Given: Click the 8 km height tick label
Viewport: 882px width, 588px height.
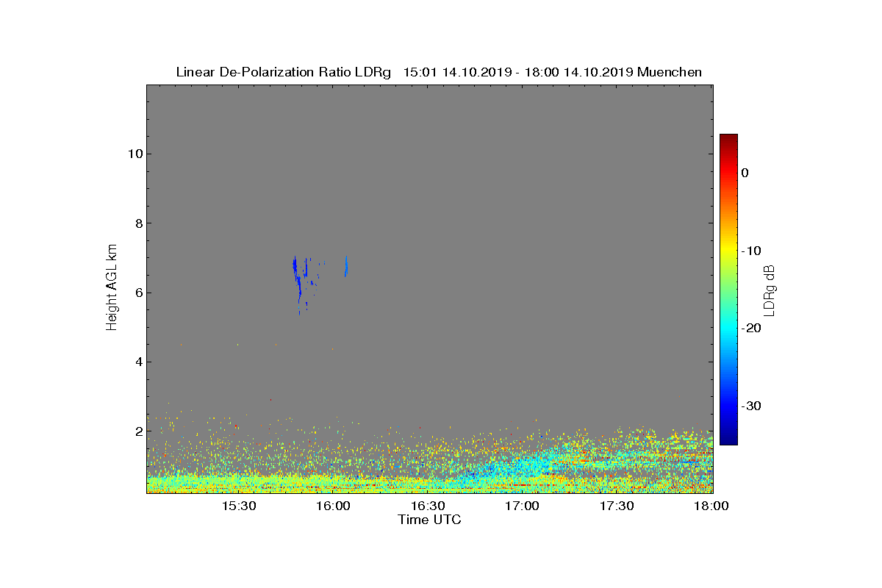Looking at the screenshot, I should [136, 223].
